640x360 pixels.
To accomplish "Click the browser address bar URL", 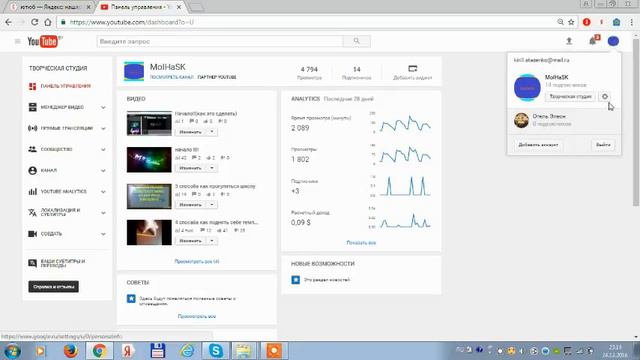I will (131, 22).
